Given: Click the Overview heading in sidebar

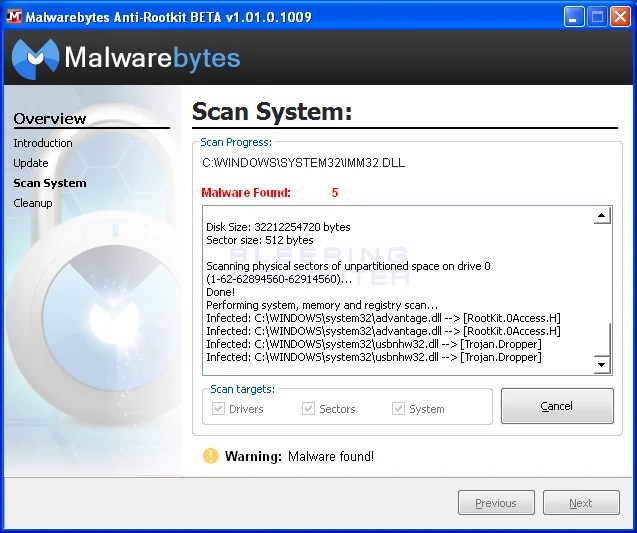Looking at the screenshot, I should pos(50,119).
